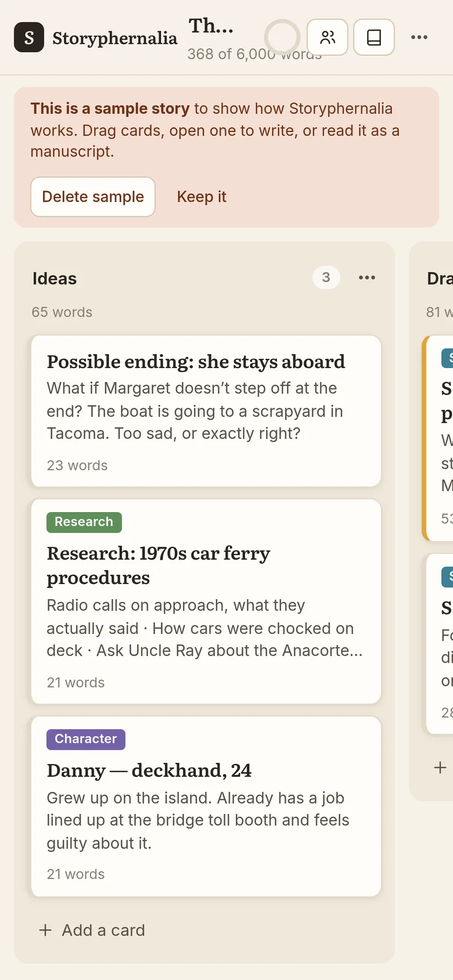Open the header more options menu
453x980 pixels.
(x=419, y=37)
